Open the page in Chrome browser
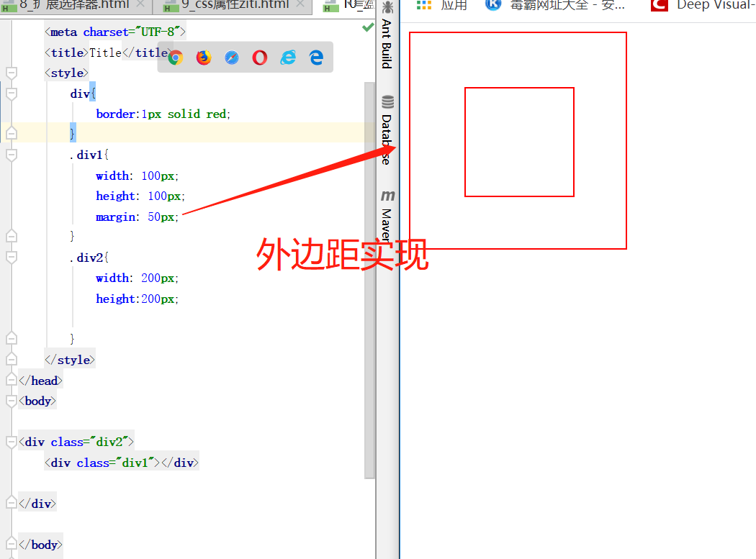This screenshot has height=559, width=756. [175, 57]
